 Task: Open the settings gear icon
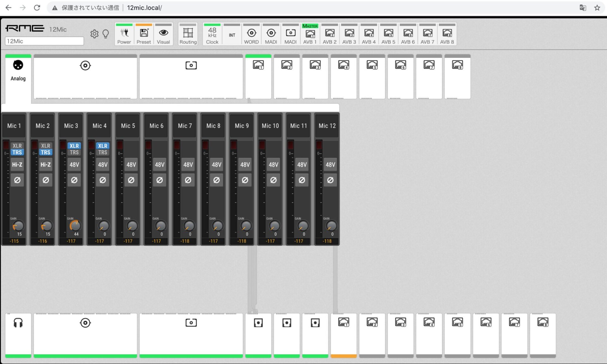click(x=94, y=34)
